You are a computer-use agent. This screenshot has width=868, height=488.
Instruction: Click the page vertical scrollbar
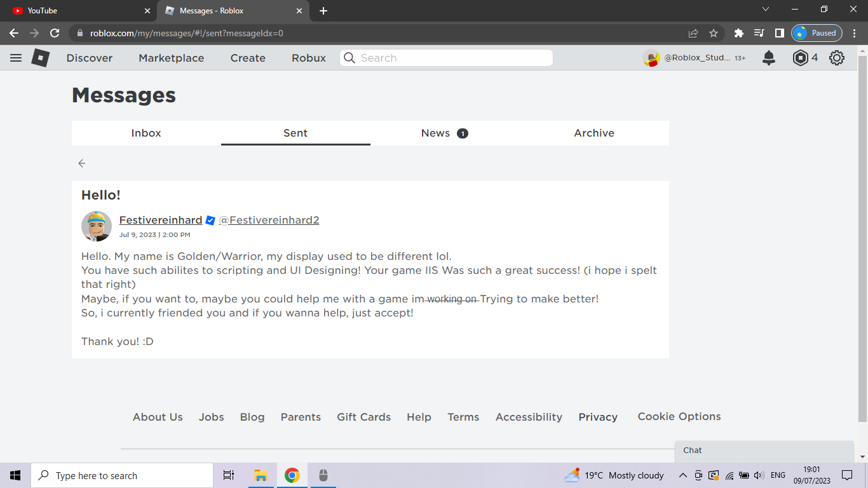click(862, 238)
